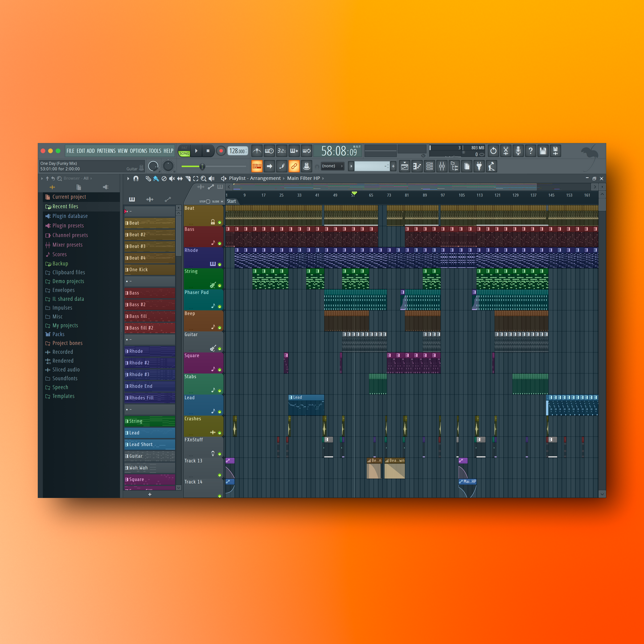644x644 pixels.
Task: Expand the Current project browser item
Action: (69, 197)
